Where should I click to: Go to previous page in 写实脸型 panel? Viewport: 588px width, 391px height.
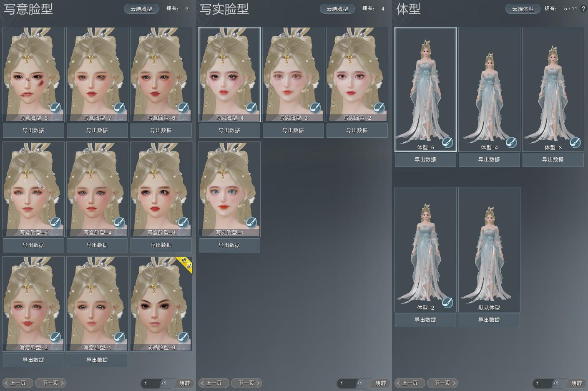click(x=214, y=383)
